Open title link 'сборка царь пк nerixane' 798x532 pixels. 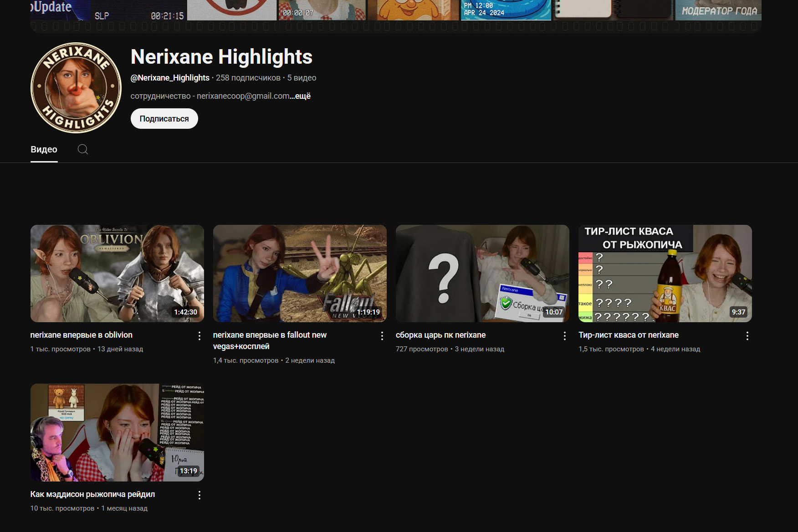tap(441, 335)
